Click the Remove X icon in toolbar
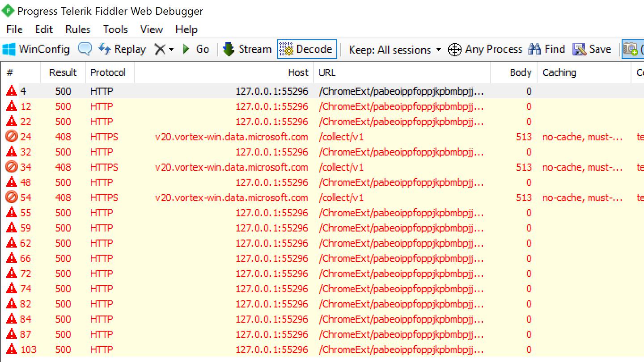This screenshot has width=644, height=362. (160, 49)
